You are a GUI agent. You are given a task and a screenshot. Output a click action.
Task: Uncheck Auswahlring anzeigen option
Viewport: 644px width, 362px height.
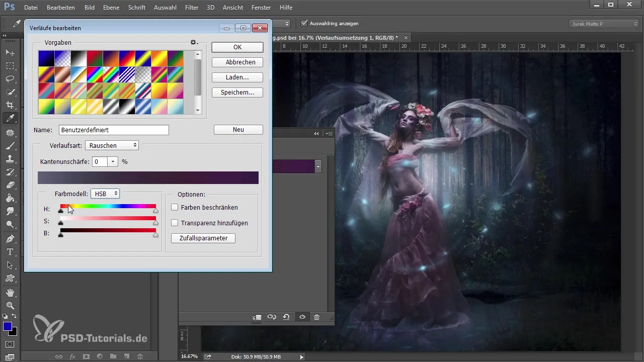pyautogui.click(x=304, y=23)
